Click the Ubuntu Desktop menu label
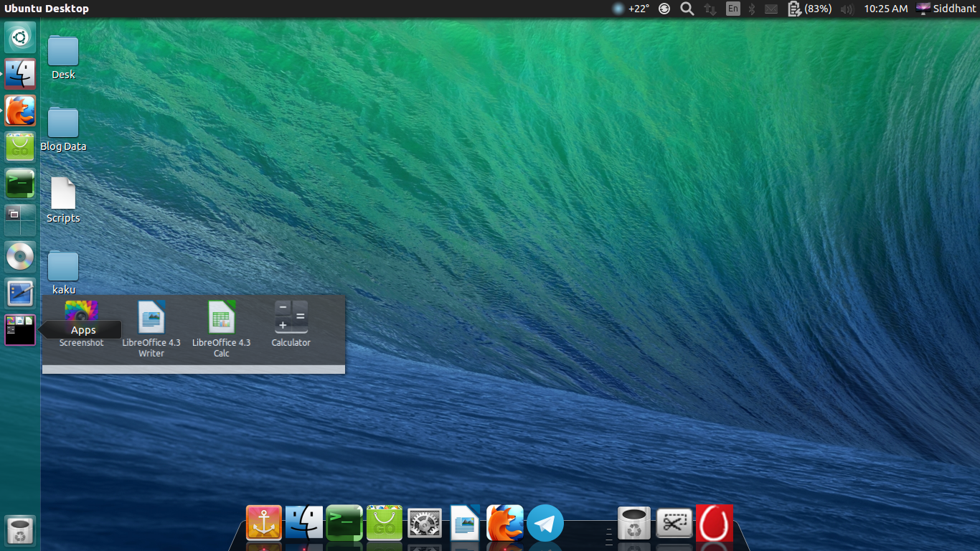Screen dimensions: 980x551 (x=46, y=9)
